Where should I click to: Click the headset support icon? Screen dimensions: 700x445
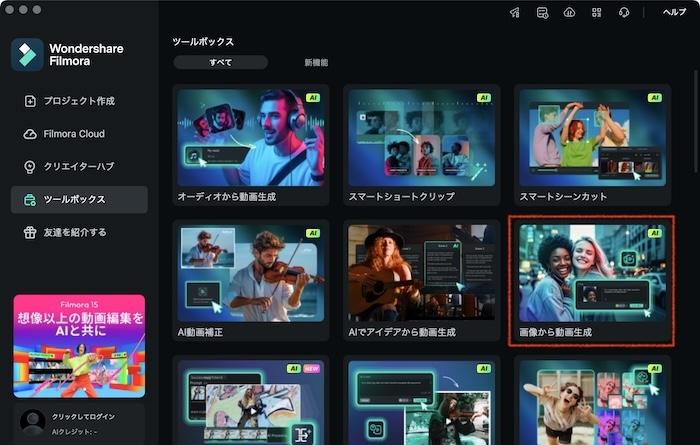pos(624,12)
